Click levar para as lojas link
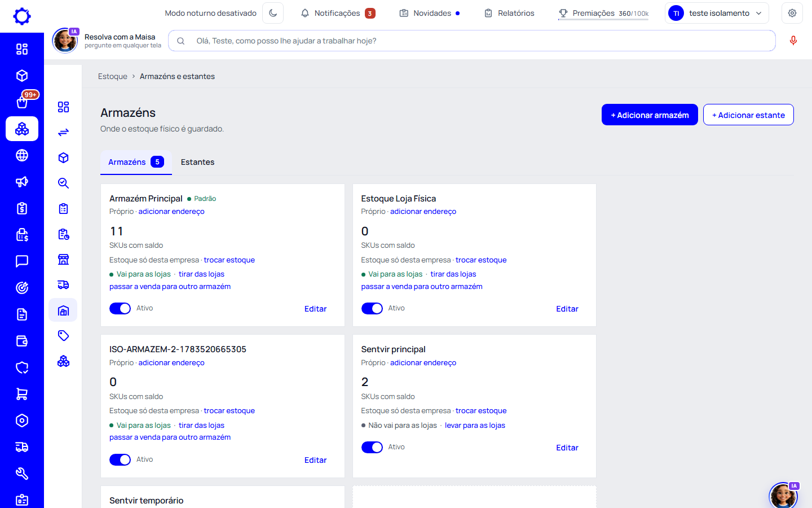Viewport: 812px width, 508px height. pyautogui.click(x=475, y=426)
